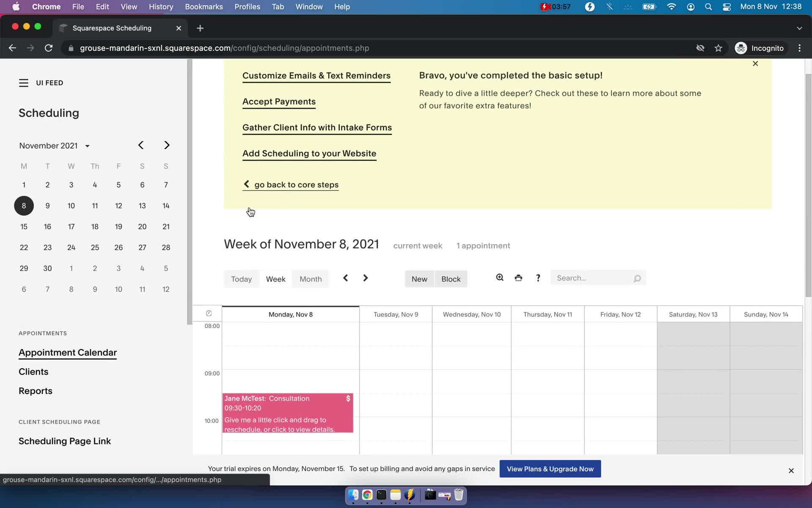Switch to Month view
Image resolution: width=812 pixels, height=508 pixels.
(311, 279)
